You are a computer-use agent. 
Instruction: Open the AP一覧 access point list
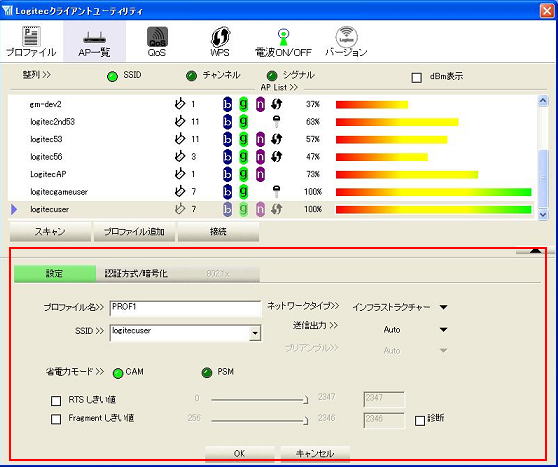pos(94,41)
